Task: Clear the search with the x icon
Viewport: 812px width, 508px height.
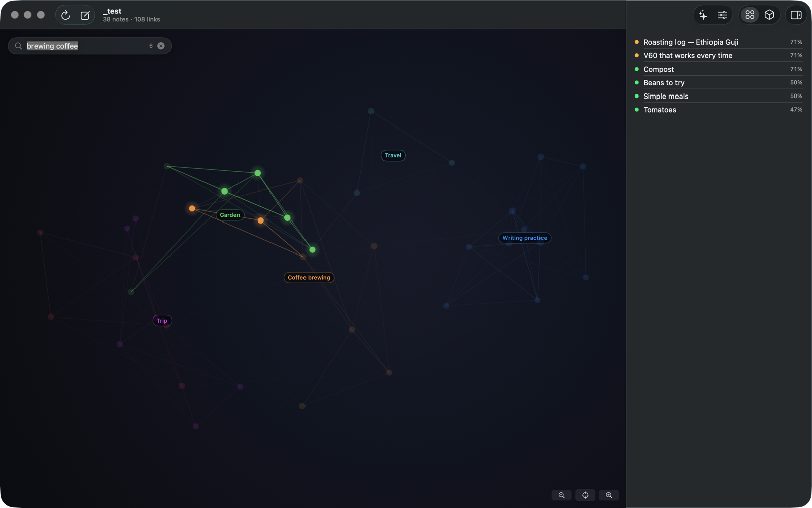Action: pos(161,46)
